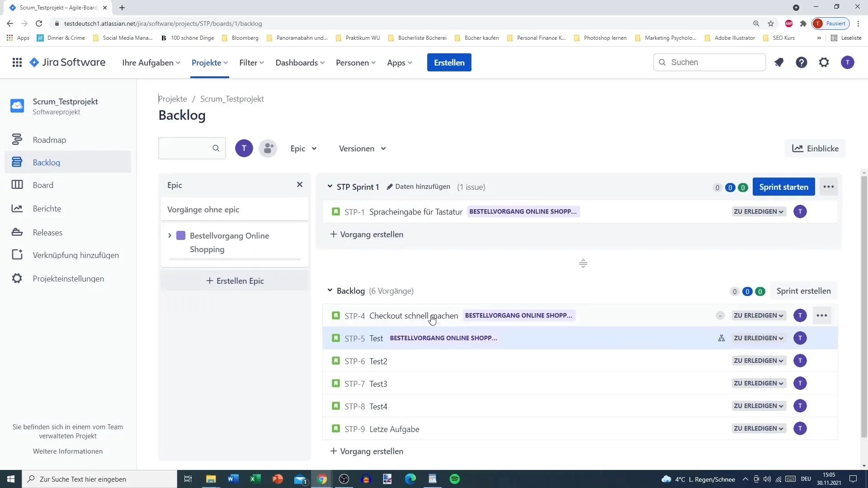Viewport: 868px width, 488px height.
Task: Open more actions for STP-4 row
Action: 822,315
